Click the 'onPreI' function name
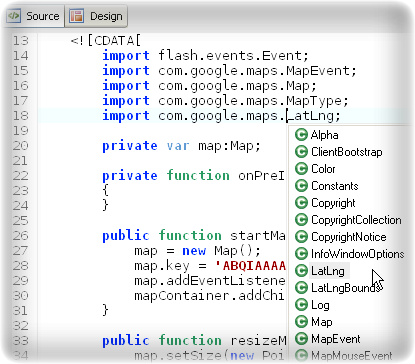Screen dimensions: 415x364 [261, 175]
